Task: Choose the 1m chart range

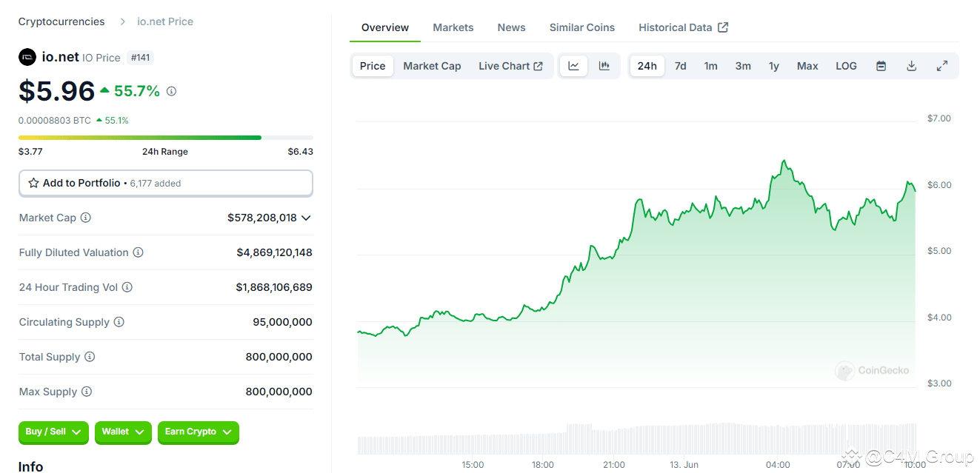Action: pos(710,66)
